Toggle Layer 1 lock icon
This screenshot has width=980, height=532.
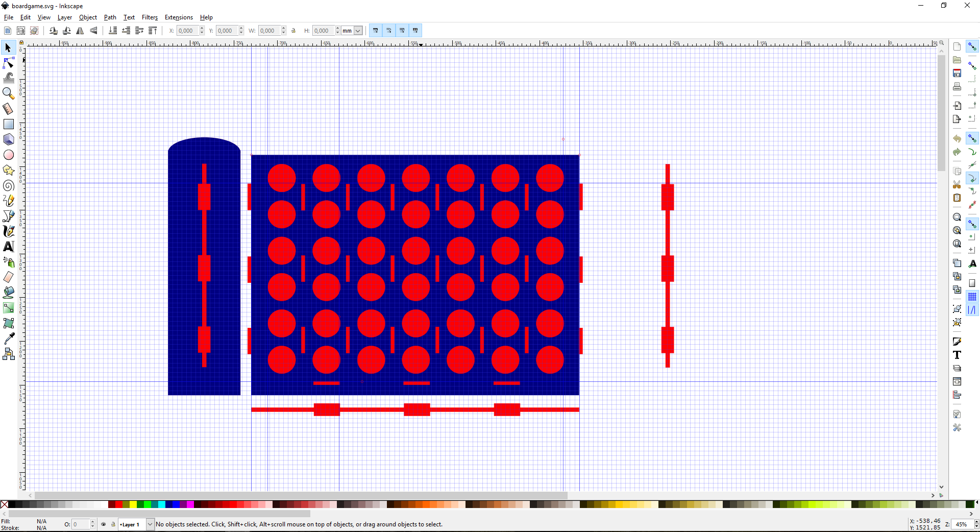(x=113, y=524)
